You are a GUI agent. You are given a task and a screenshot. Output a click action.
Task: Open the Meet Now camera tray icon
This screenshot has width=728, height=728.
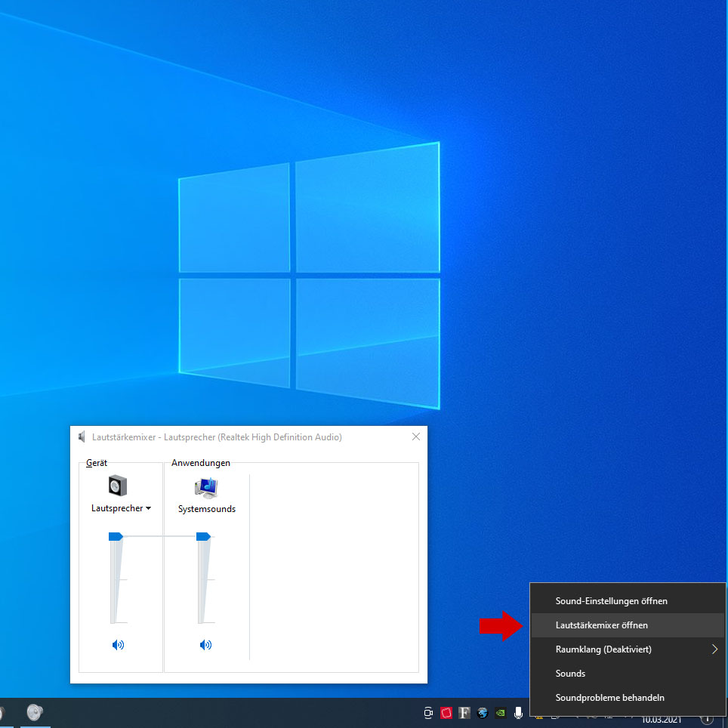[x=428, y=713]
